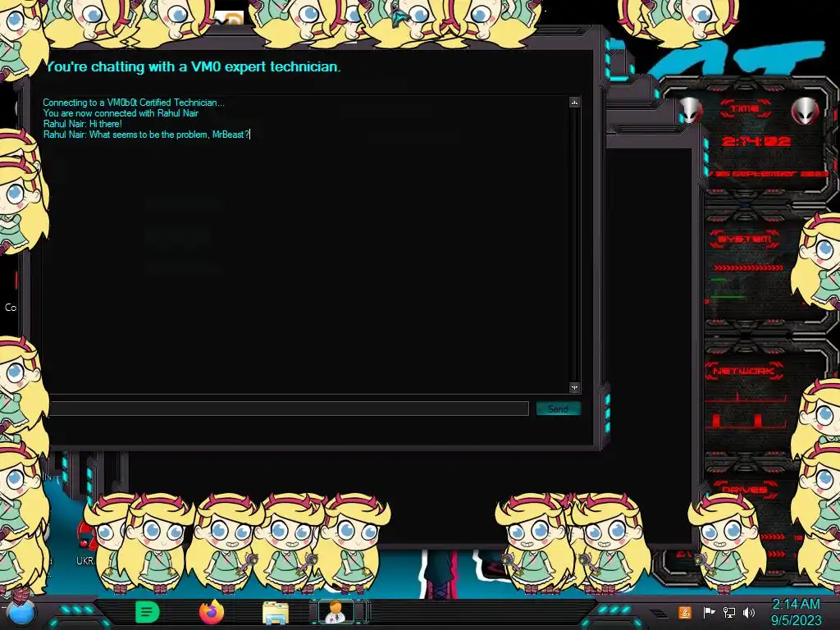Click the volume speaker tray icon
840x630 pixels.
click(749, 612)
